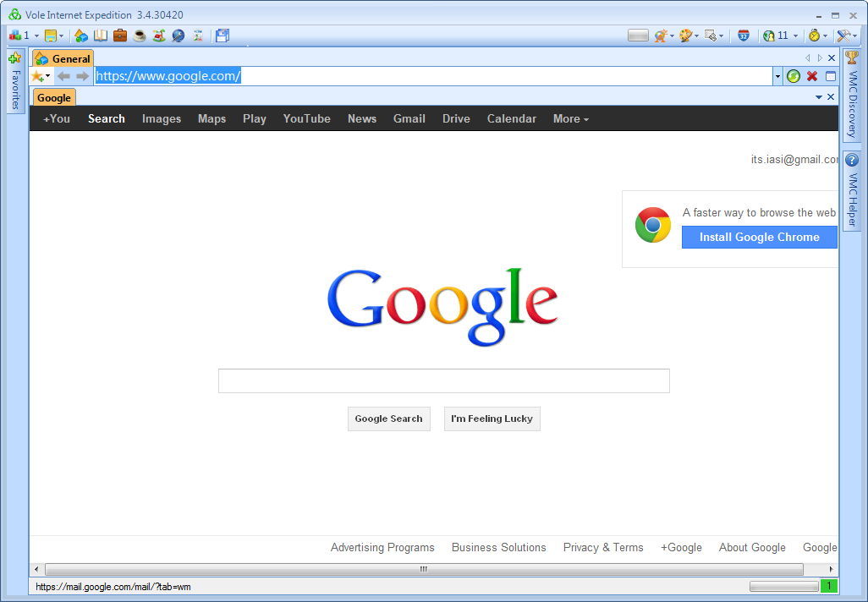Expand the page eraser icon dropdown arrow
The width and height of the screenshot is (868, 602).
click(x=721, y=36)
